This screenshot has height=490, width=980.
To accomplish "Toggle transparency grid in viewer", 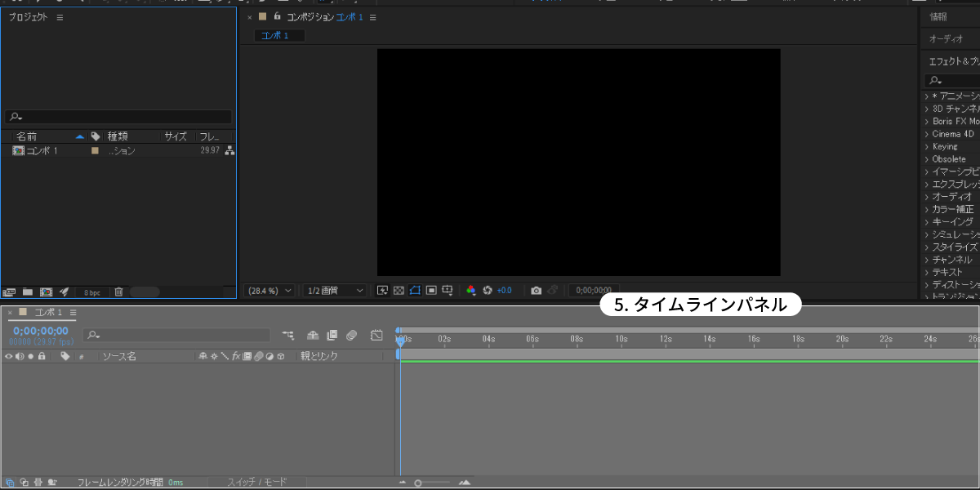I will tap(399, 290).
